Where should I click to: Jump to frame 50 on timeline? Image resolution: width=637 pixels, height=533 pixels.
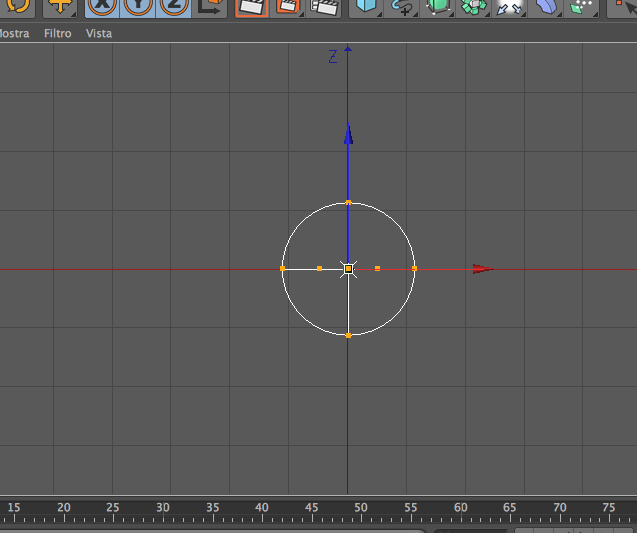click(x=361, y=508)
